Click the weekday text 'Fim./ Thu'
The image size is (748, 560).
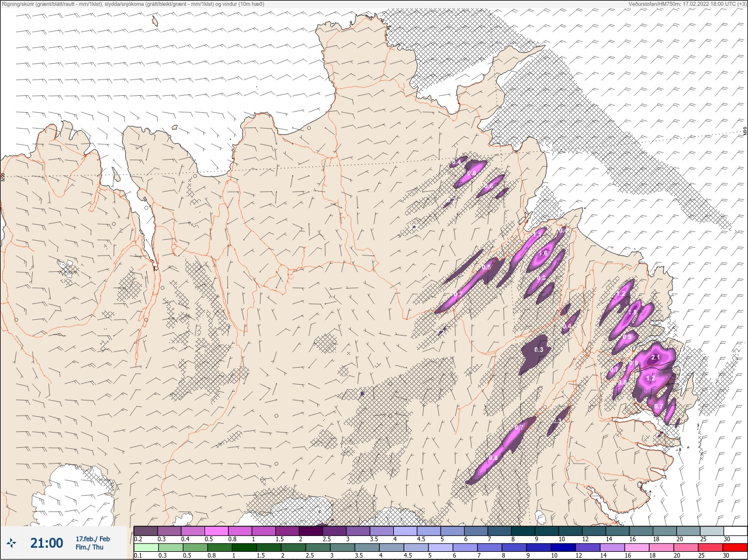tap(89, 547)
